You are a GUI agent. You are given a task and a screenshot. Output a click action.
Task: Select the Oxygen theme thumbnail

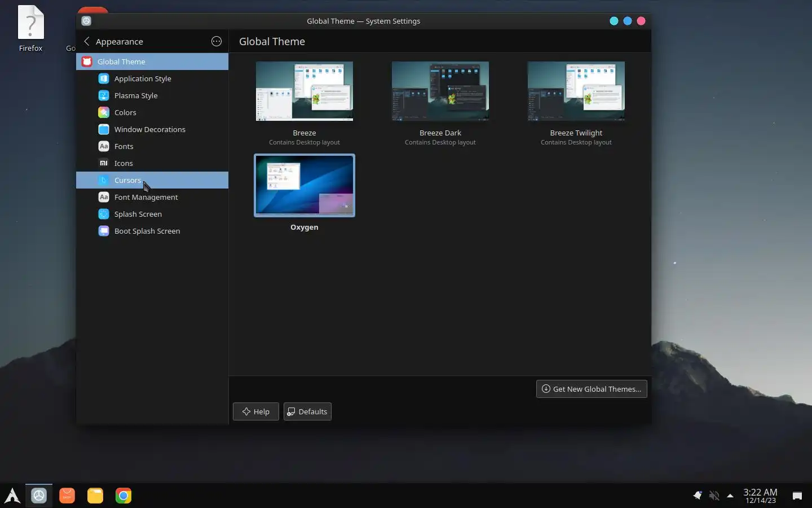pos(304,185)
